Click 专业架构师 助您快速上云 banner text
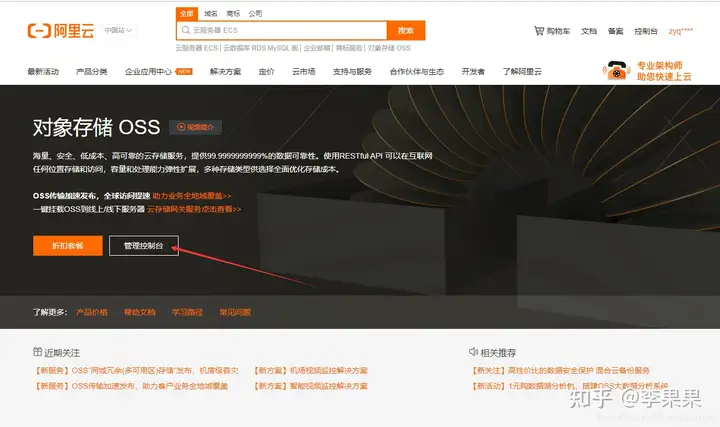This screenshot has width=720, height=427. (x=664, y=71)
